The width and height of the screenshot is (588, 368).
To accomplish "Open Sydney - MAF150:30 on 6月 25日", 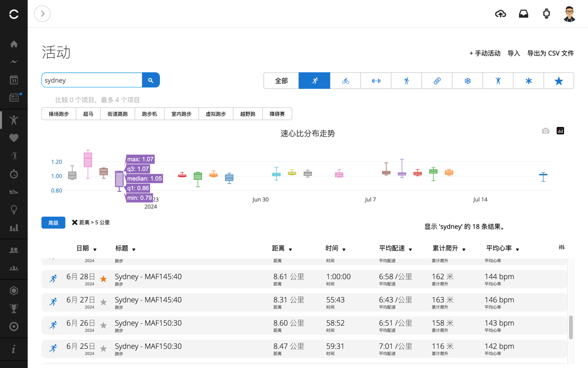I will click(x=148, y=346).
